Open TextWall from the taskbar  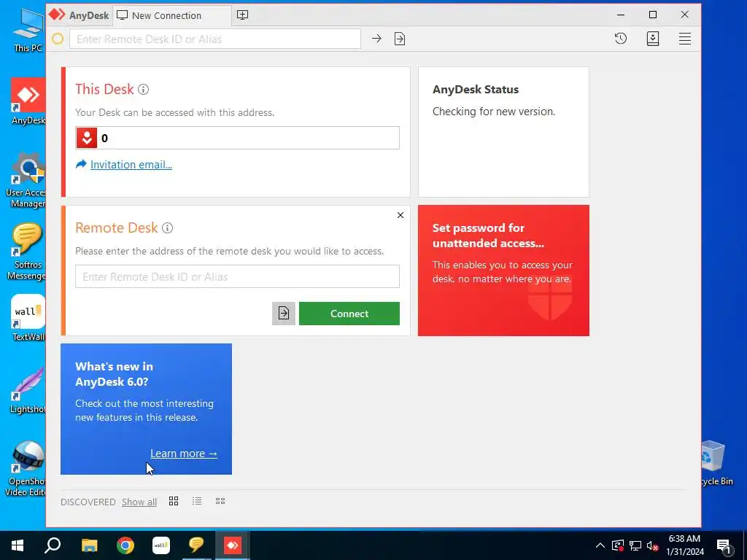[161, 545]
